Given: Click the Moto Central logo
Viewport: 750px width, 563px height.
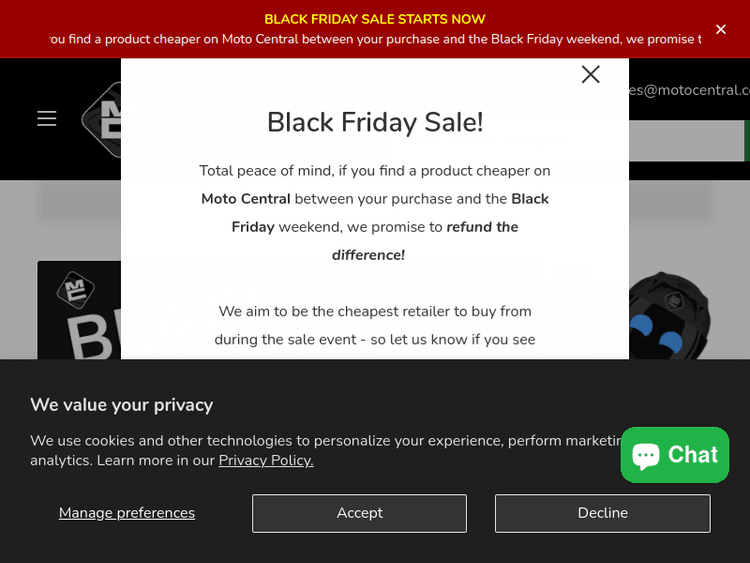Looking at the screenshot, I should (101, 120).
